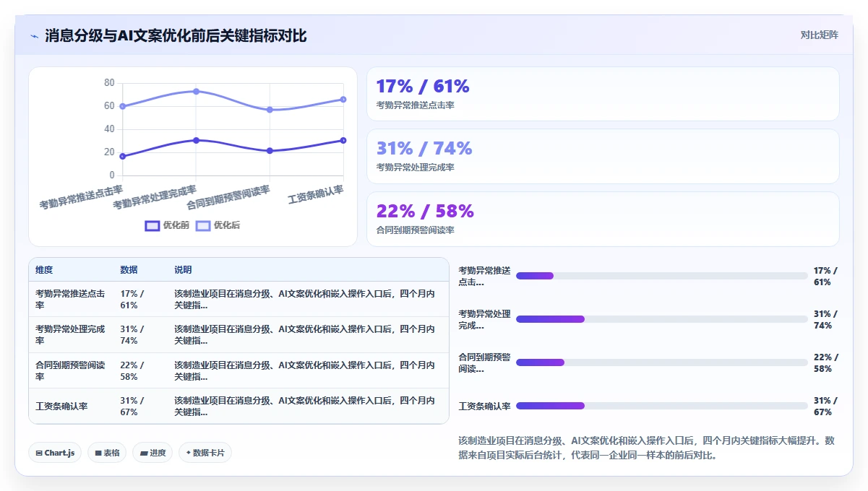Click the 进度 tag chip
Screen dimensions: 868x491
click(x=152, y=453)
